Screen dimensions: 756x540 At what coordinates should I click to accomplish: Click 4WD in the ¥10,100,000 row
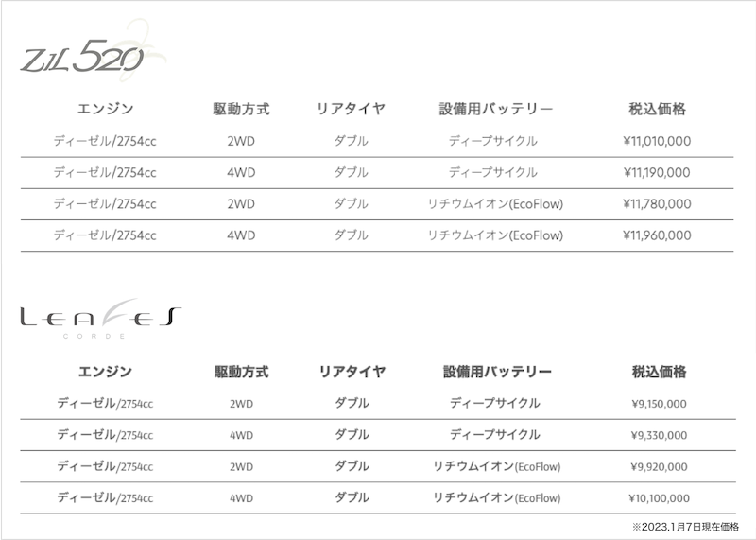(241, 497)
